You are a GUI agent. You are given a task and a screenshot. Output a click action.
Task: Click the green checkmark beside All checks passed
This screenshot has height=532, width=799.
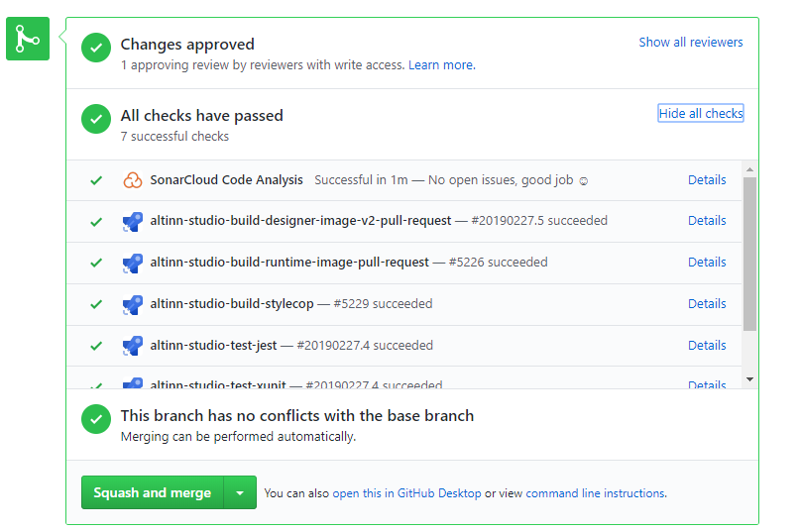pos(96,119)
